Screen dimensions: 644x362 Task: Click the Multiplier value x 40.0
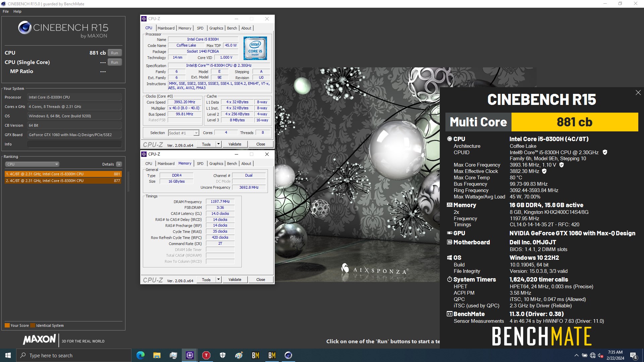click(184, 108)
